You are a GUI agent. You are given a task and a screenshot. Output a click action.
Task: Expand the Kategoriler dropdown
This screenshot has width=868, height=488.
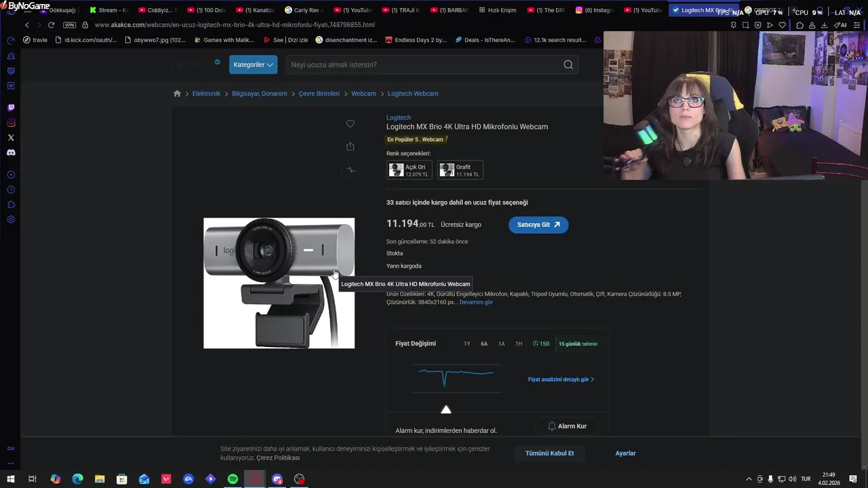tap(253, 65)
